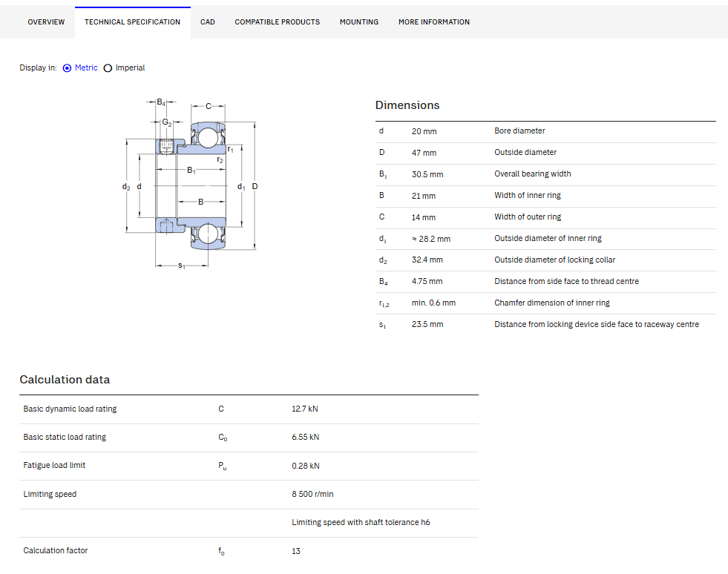Image resolution: width=728 pixels, height=574 pixels.
Task: Open the More Information tab
Action: [433, 22]
